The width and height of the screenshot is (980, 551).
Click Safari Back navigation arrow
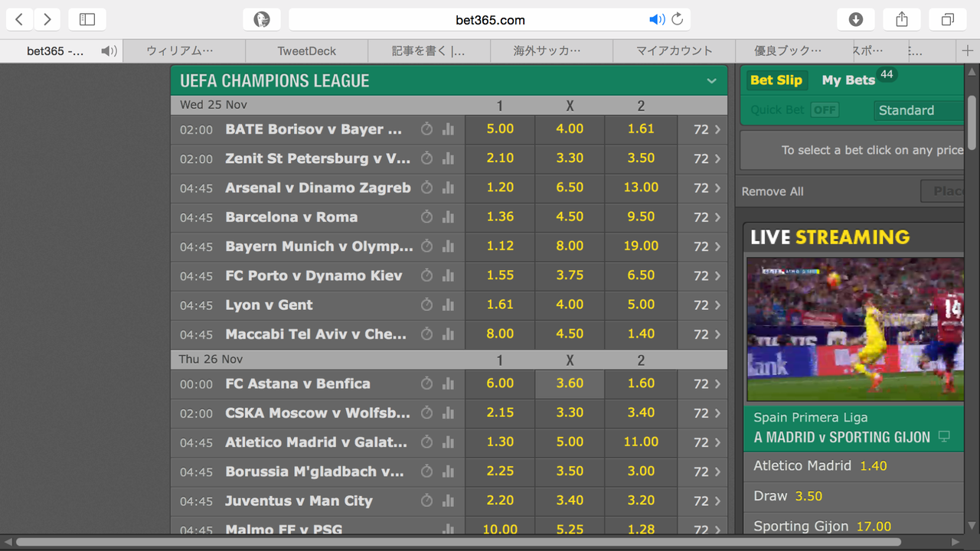[19, 19]
